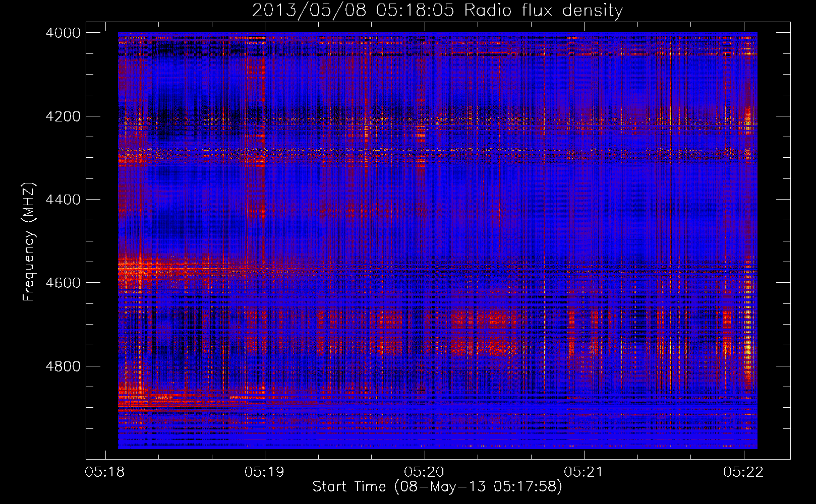Click the 05:19 time tick label

pos(265,472)
